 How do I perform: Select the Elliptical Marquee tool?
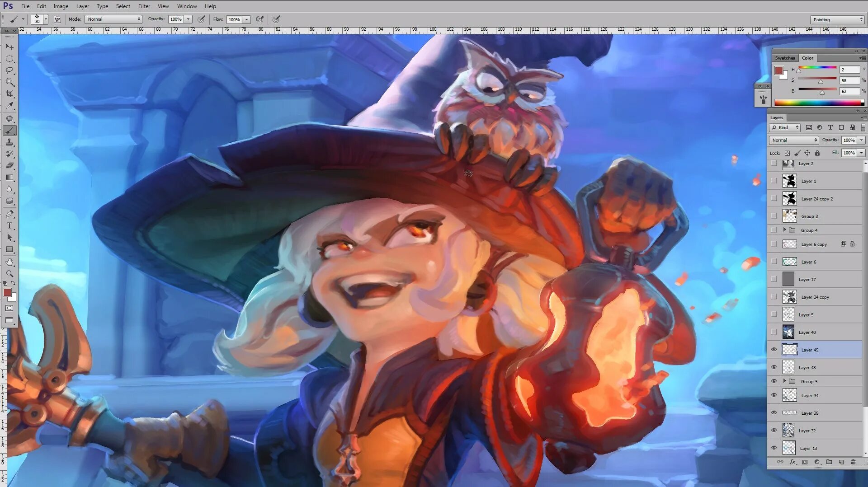click(9, 59)
